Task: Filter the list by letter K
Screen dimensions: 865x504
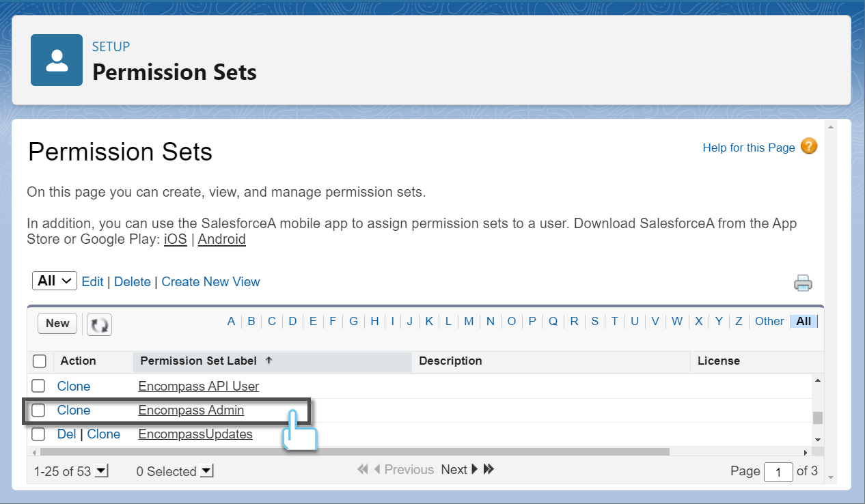Action: 429,321
